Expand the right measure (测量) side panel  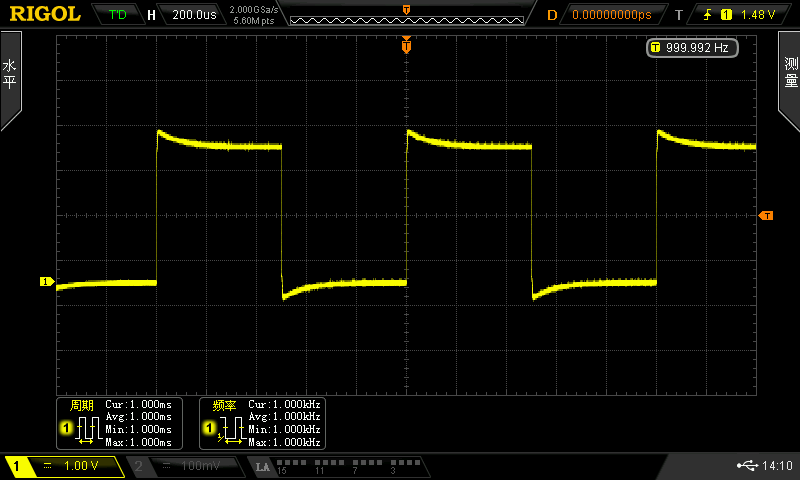click(x=789, y=80)
